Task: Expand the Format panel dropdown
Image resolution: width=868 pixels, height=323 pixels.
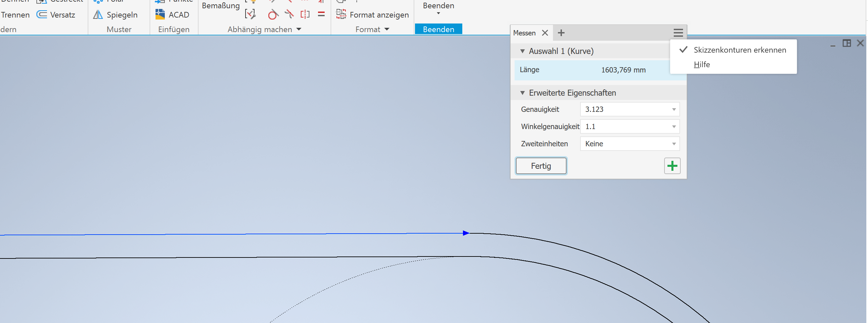Action: [387, 29]
